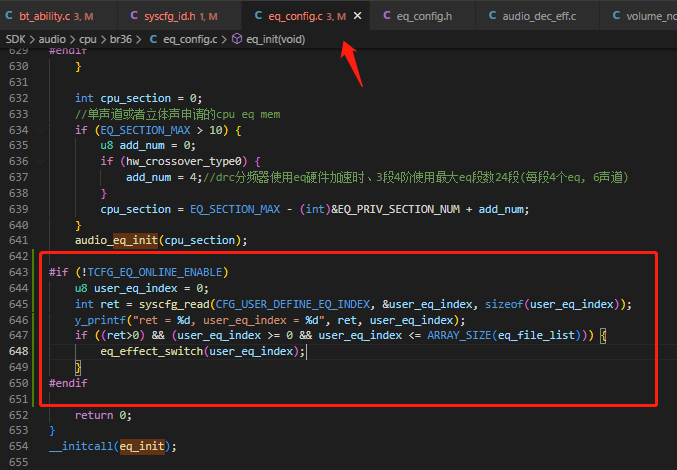Click syscfg_read function call

(x=174, y=304)
